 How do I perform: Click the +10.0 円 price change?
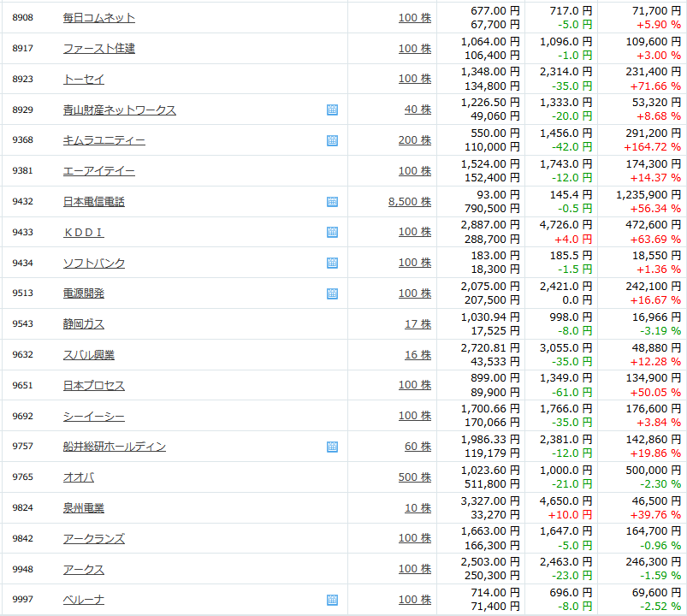(x=570, y=515)
